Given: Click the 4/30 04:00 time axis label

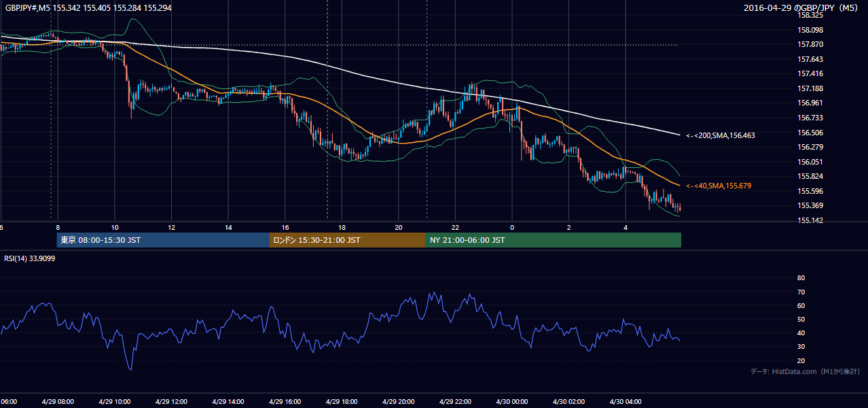Looking at the screenshot, I should (x=626, y=401).
